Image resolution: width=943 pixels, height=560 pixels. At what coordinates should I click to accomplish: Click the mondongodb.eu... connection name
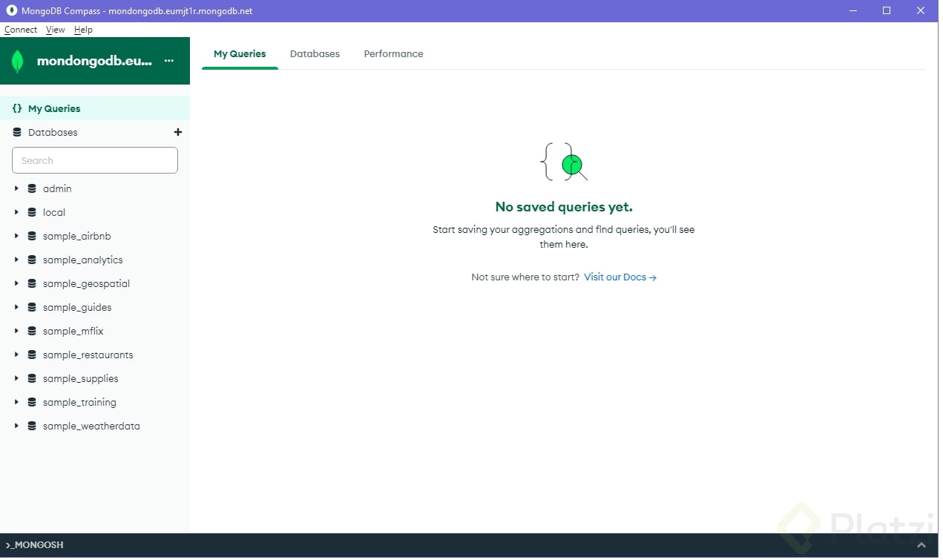click(x=94, y=61)
